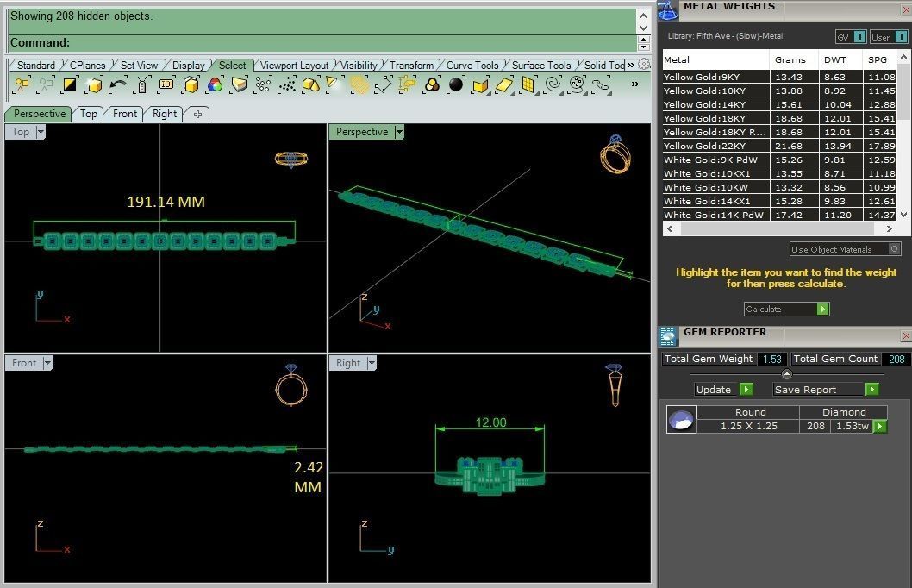Click the Invert Selection black-yellow square icon
Image resolution: width=912 pixels, height=588 pixels.
point(70,84)
